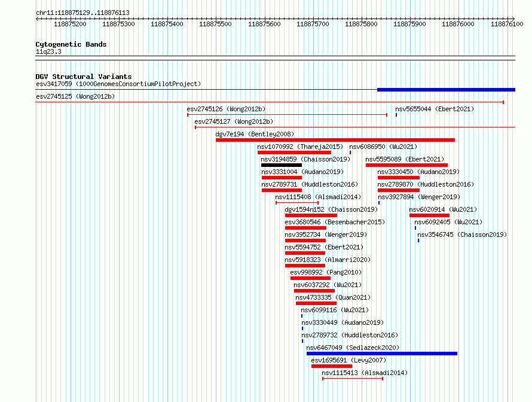The height and width of the screenshot is (402, 532).
Task: Open nsv6086950 (Wu2021) variant
Action: tap(383, 147)
